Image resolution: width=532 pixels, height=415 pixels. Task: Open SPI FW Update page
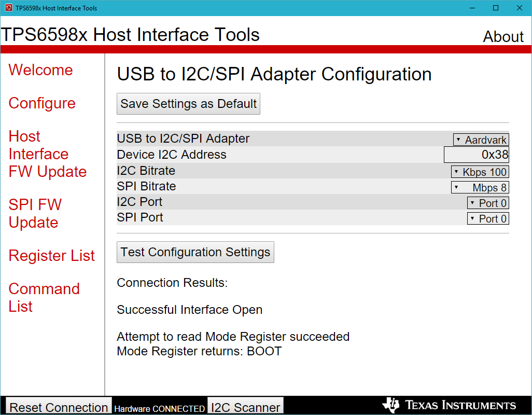tap(35, 213)
